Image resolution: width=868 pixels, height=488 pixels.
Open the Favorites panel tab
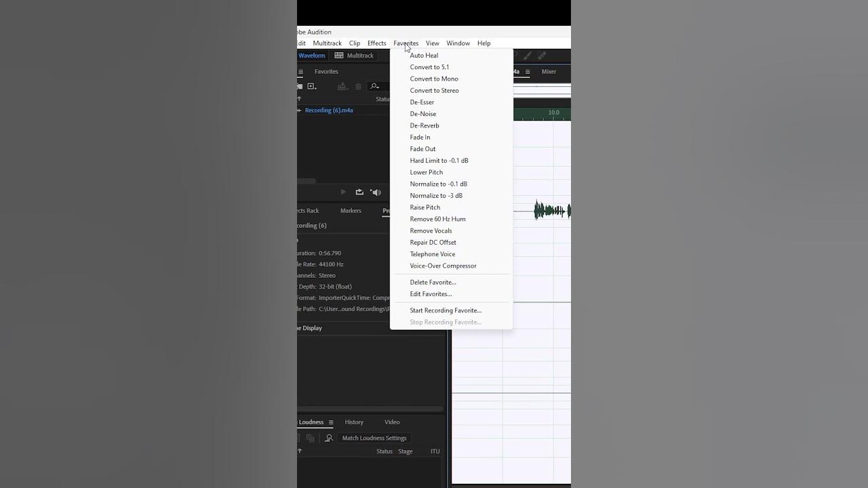click(x=326, y=71)
